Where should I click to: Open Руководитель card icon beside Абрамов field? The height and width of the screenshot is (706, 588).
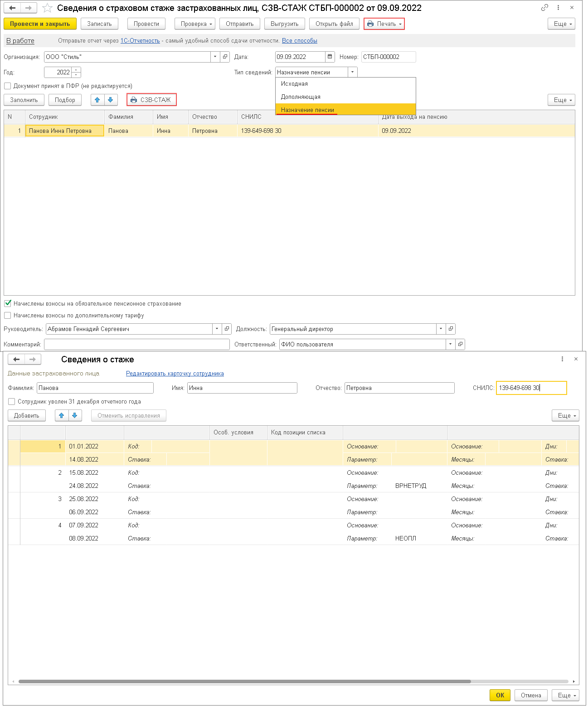click(227, 329)
